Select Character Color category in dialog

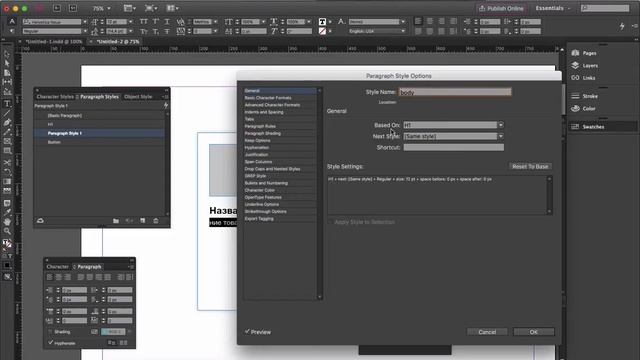(x=260, y=190)
